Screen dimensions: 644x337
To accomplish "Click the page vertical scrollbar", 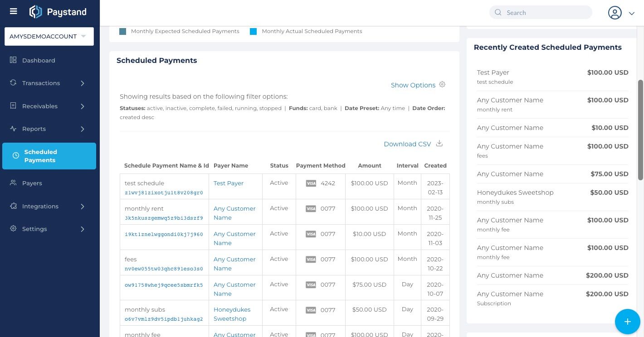I will pyautogui.click(x=640, y=130).
